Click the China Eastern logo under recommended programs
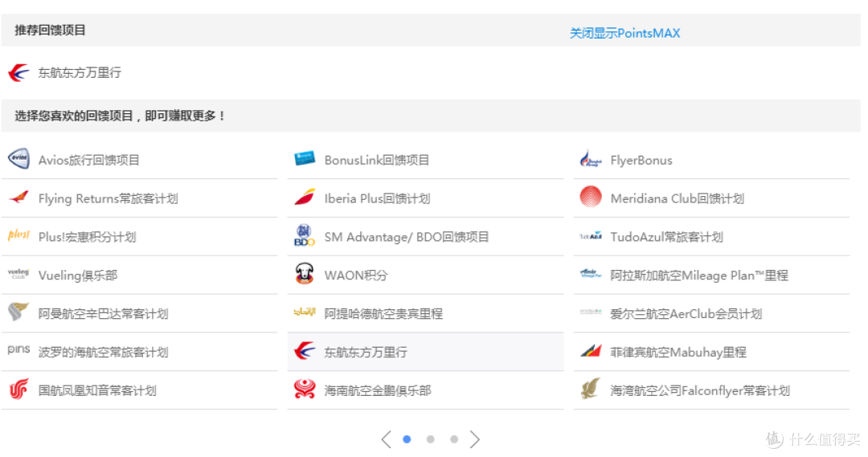Viewport: 868px width, 457px height. click(18, 72)
